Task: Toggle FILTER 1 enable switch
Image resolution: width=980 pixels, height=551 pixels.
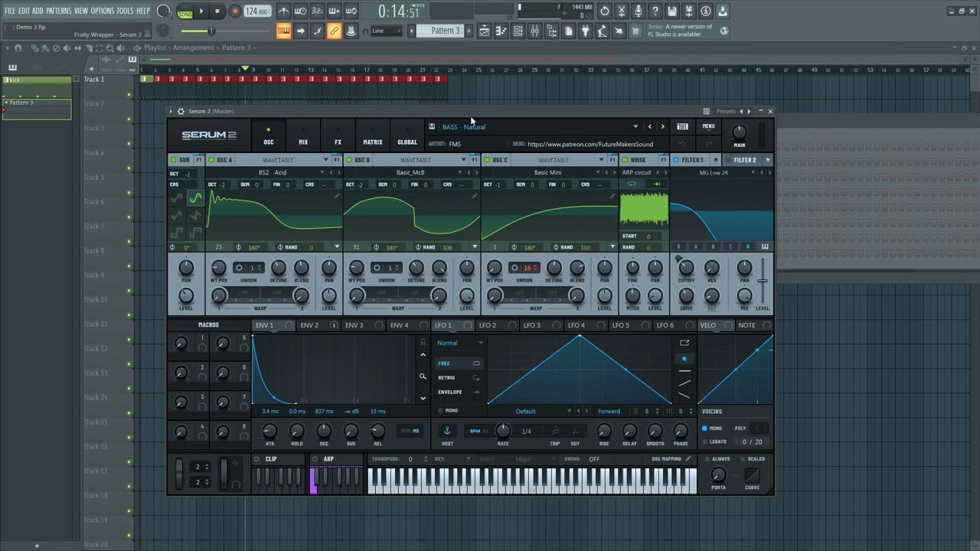Action: (676, 160)
